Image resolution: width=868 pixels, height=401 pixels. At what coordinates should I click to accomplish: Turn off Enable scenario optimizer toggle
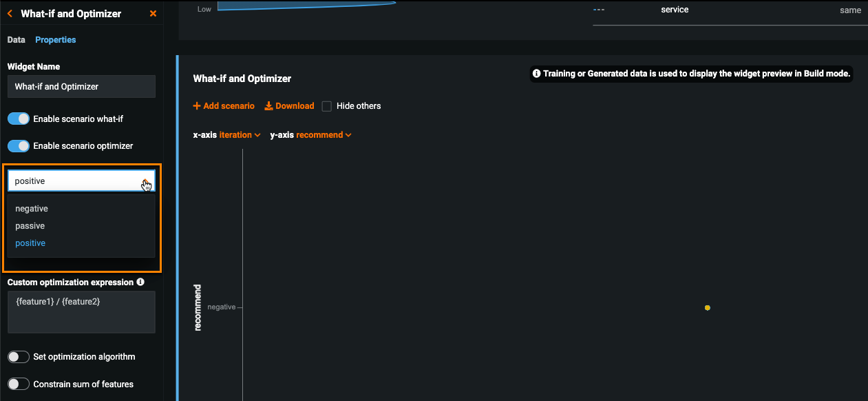(x=19, y=146)
